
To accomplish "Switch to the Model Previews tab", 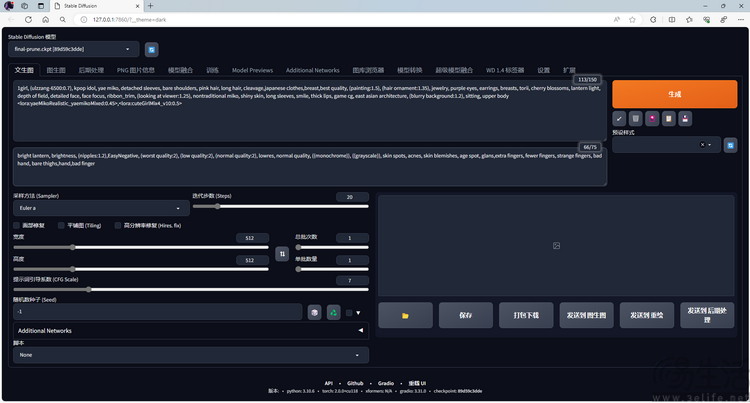I will (x=252, y=70).
